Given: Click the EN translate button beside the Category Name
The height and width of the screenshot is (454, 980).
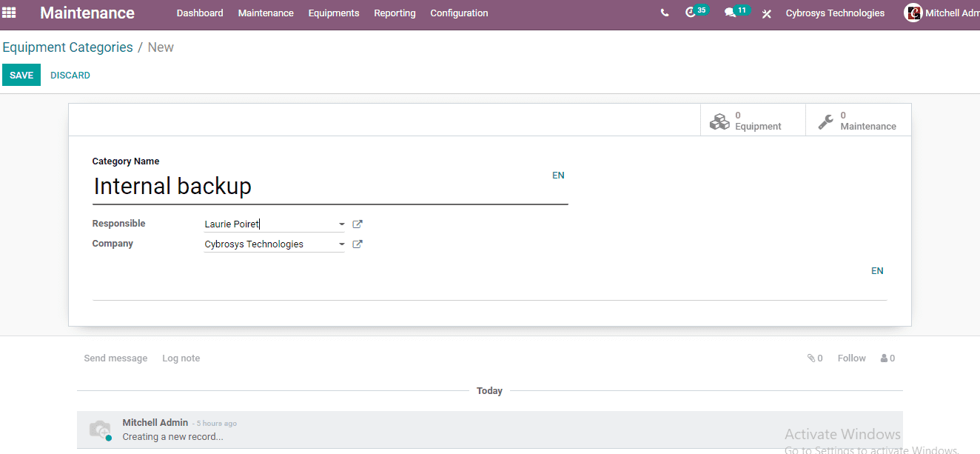Looking at the screenshot, I should click(x=558, y=176).
